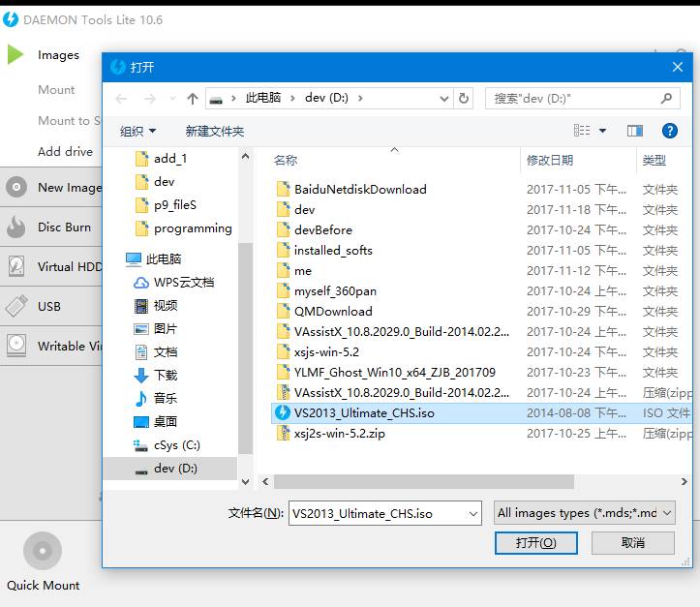This screenshot has height=607, width=700.
Task: Open 视频 videos library icon
Action: point(141,306)
